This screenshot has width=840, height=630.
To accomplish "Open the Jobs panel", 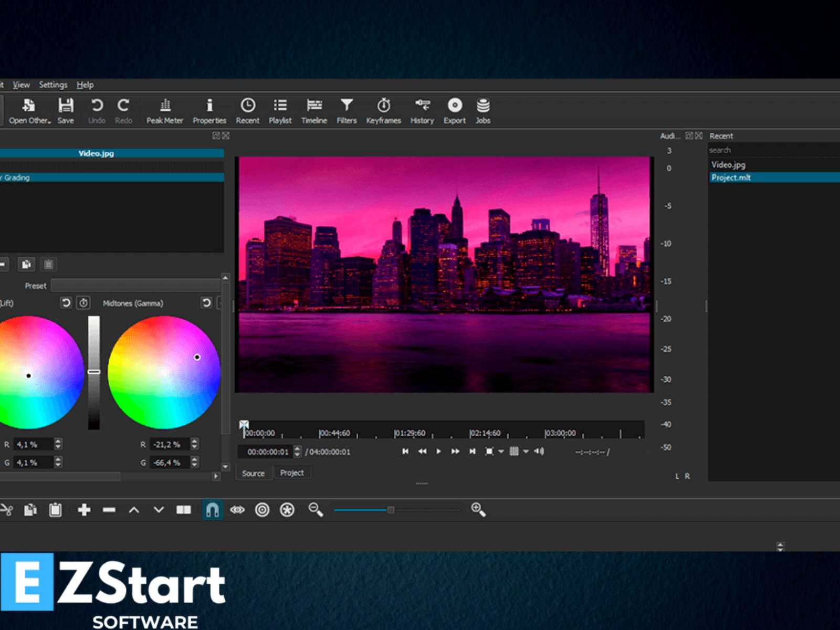I will pyautogui.click(x=483, y=111).
